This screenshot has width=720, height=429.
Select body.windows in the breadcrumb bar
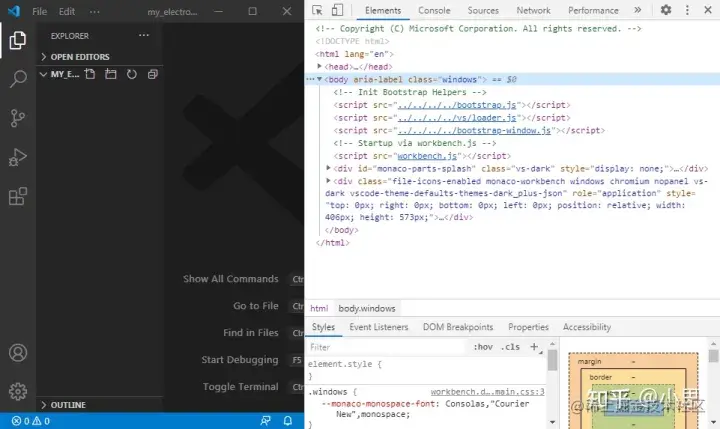coord(367,308)
